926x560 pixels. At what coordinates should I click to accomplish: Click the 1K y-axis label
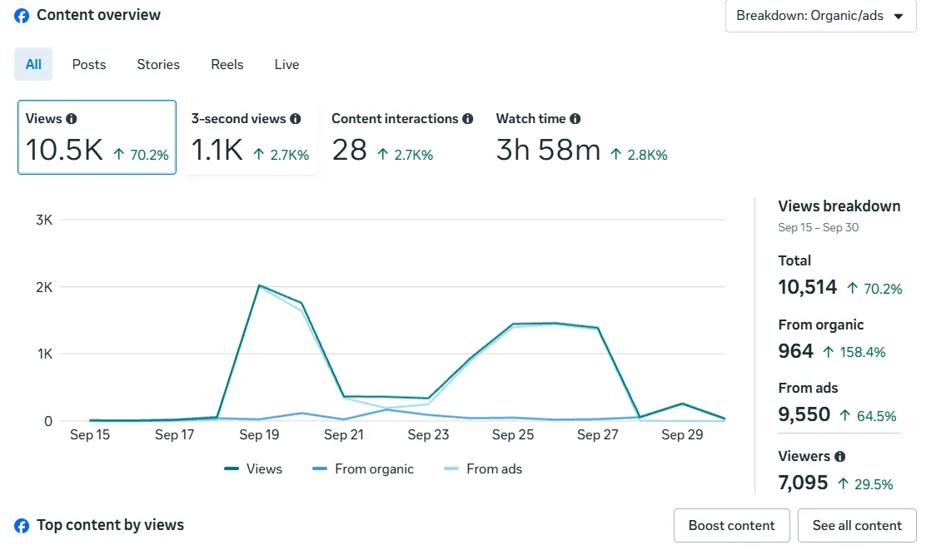45,354
